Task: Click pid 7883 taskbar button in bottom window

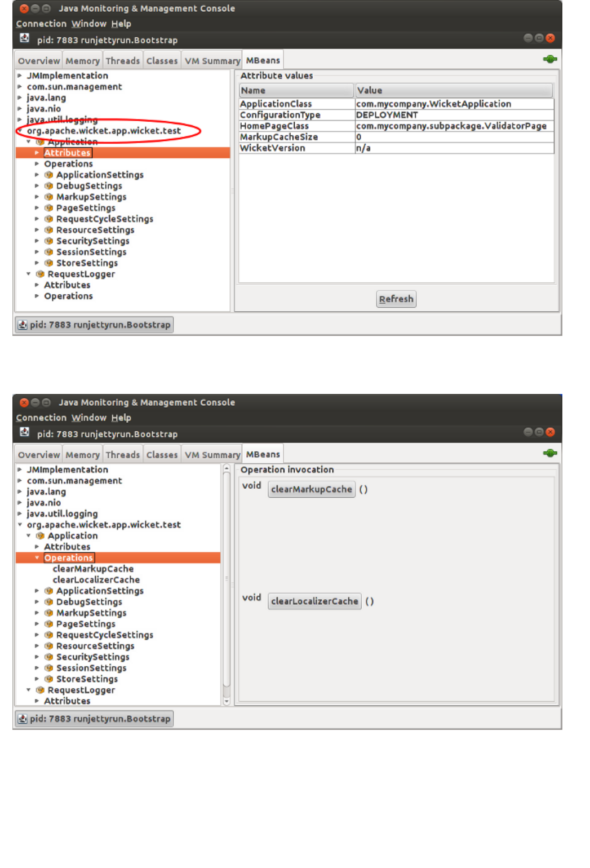Action: coord(94,719)
